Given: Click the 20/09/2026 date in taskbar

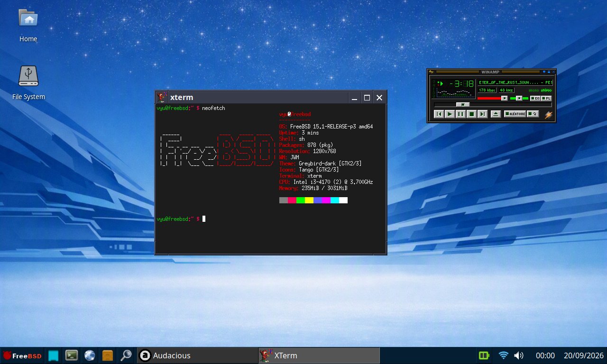Looking at the screenshot, I should click(583, 355).
